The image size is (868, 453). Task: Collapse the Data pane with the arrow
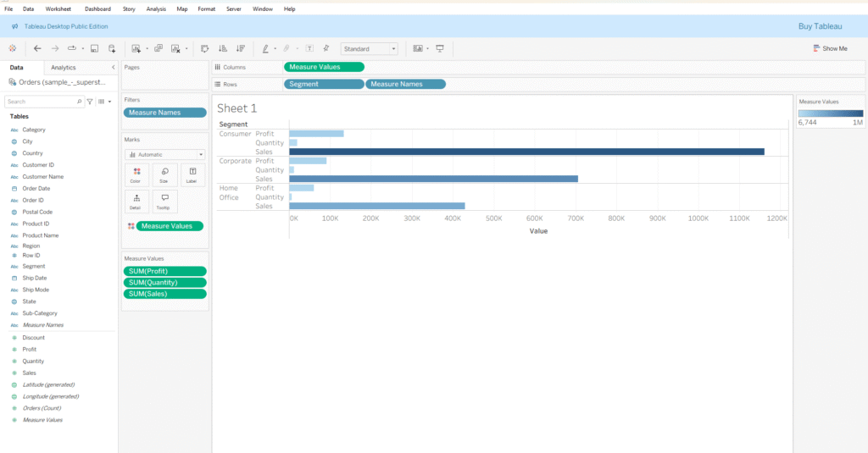pos(114,67)
